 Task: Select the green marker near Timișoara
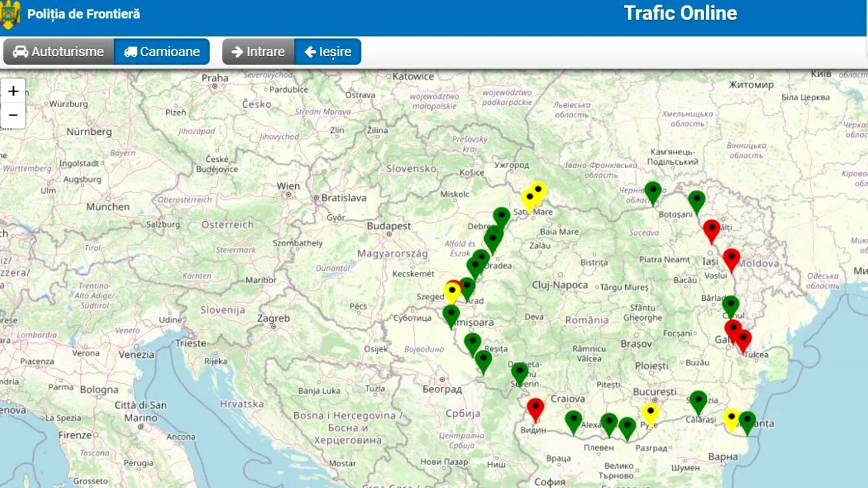[450, 313]
